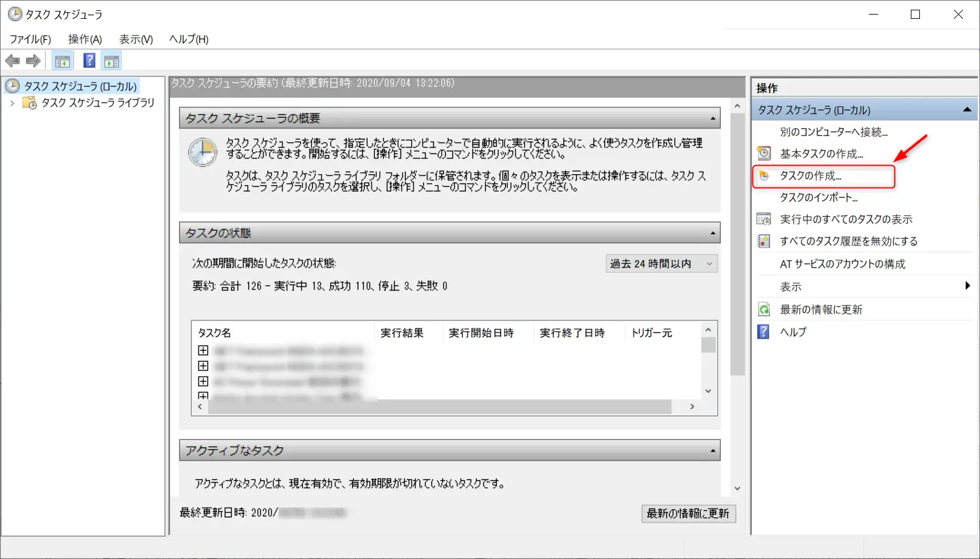Click the 基本タスクの作成 wizard icon
Viewport: 980px width, 559px height.
coord(764,154)
